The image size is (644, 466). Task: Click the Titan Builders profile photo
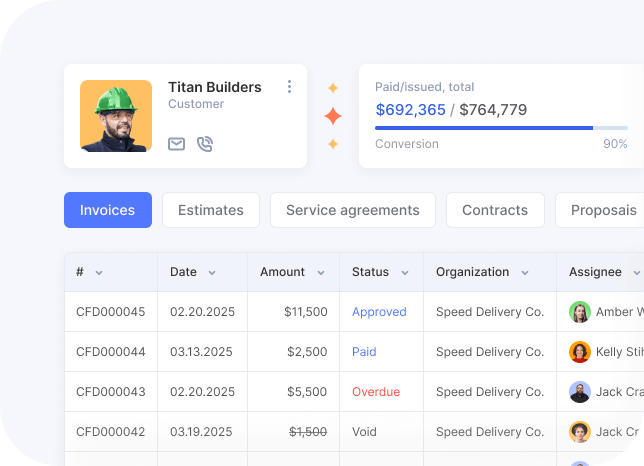pos(116,116)
